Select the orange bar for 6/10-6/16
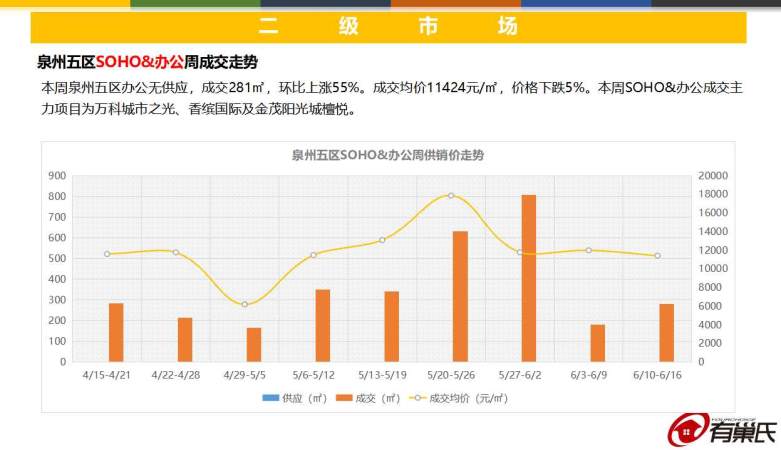 click(x=666, y=333)
